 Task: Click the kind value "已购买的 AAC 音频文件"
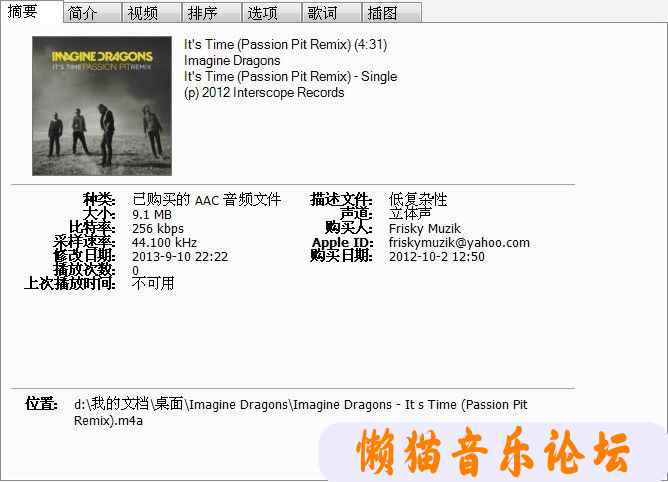[x=207, y=199]
